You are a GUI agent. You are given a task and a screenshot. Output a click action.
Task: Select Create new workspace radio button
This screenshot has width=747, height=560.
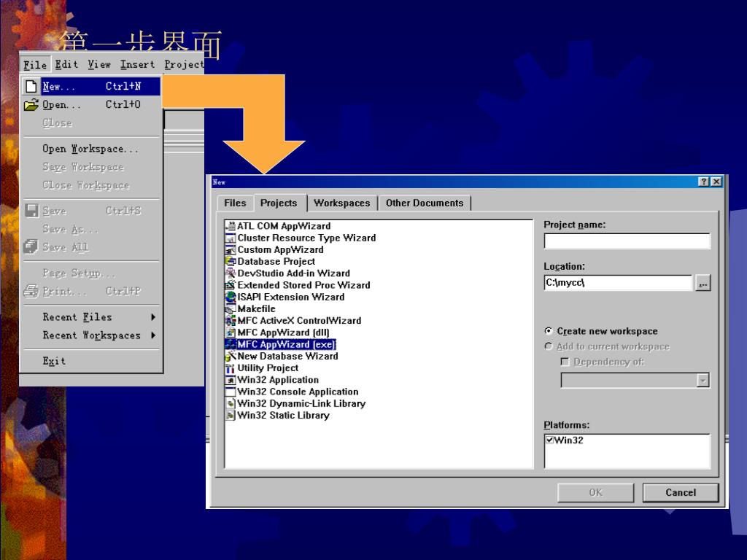tap(549, 331)
